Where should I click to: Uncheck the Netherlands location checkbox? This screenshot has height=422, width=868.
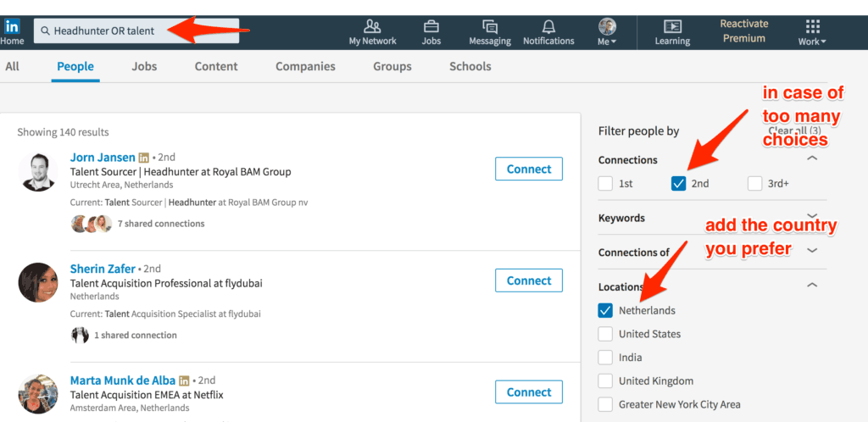coord(605,310)
